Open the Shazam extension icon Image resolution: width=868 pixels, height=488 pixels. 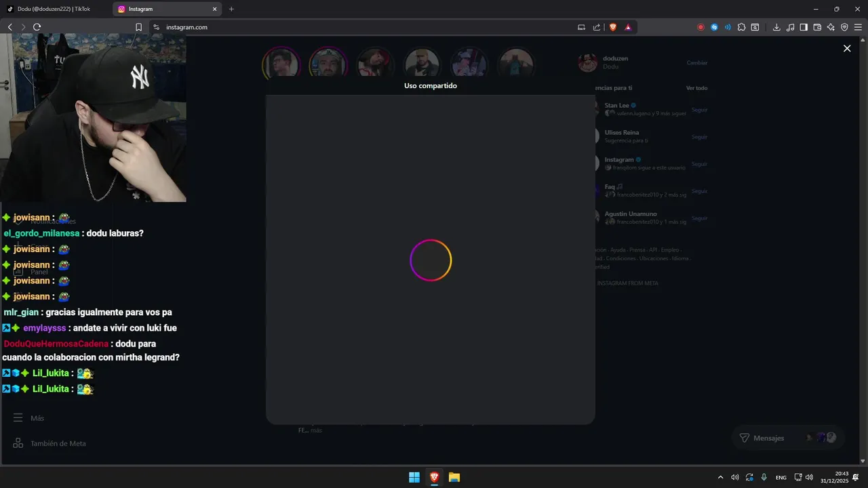tap(714, 27)
